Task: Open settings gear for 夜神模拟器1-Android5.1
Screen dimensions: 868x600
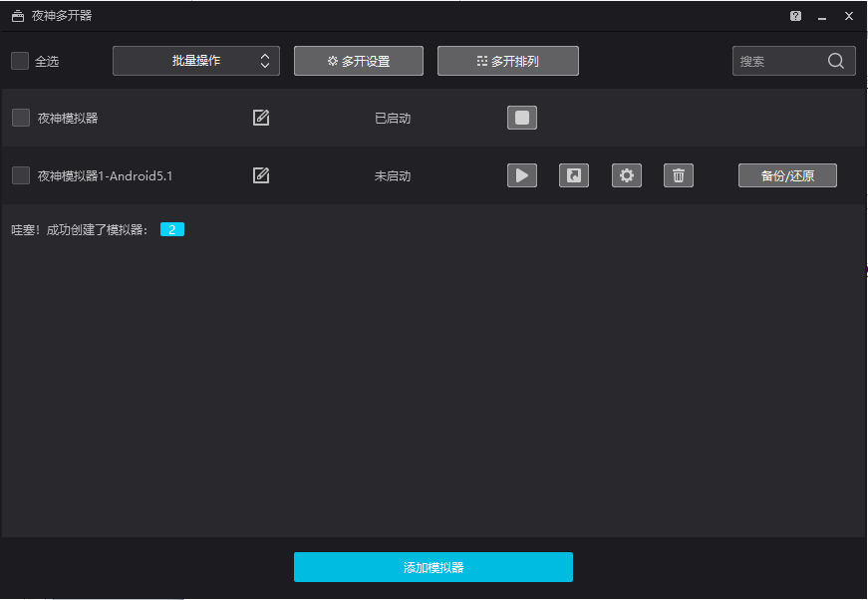Action: click(x=627, y=175)
